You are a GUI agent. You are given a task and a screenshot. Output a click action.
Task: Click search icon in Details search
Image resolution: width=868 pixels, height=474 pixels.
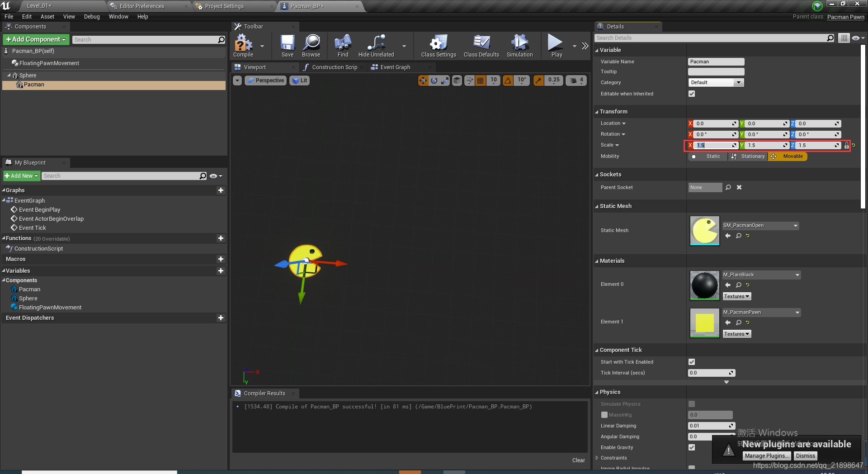[830, 38]
